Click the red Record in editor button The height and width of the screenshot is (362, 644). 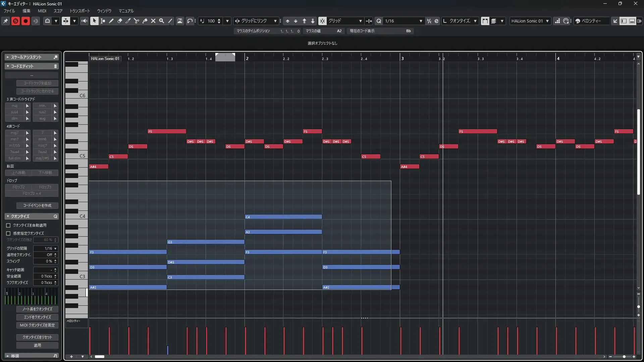(25, 21)
